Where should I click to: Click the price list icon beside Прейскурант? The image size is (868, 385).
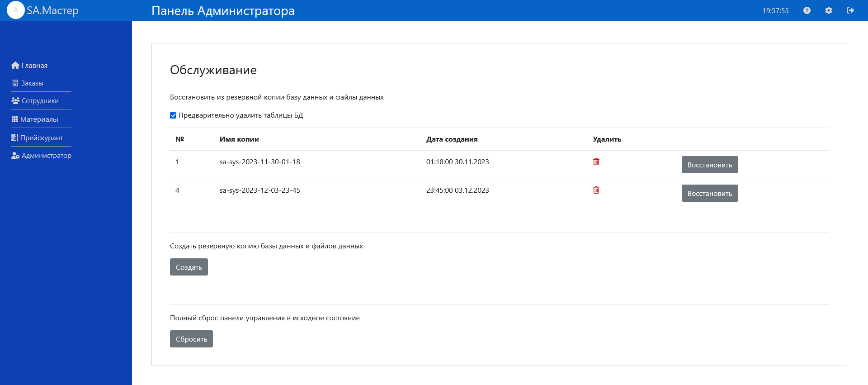point(15,138)
